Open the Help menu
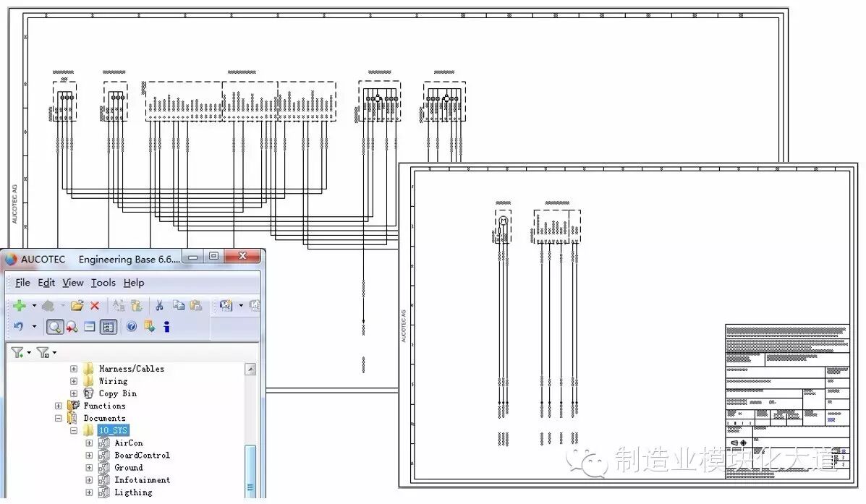Screen dimensions: 866x504 [134, 283]
